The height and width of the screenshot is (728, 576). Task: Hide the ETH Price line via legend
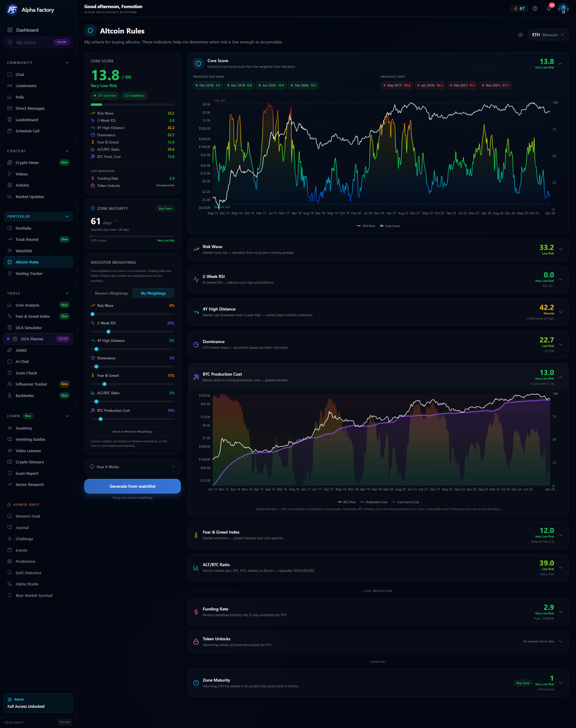(366, 226)
